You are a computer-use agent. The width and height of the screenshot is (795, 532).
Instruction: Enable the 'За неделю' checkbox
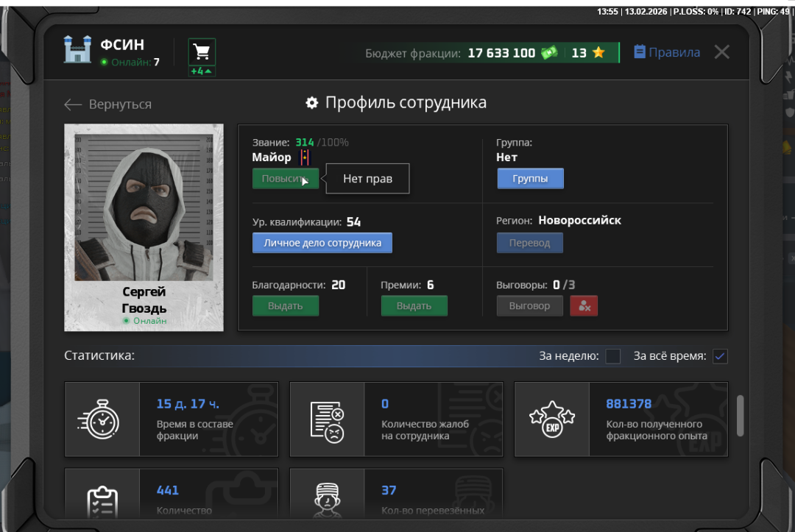pos(612,356)
